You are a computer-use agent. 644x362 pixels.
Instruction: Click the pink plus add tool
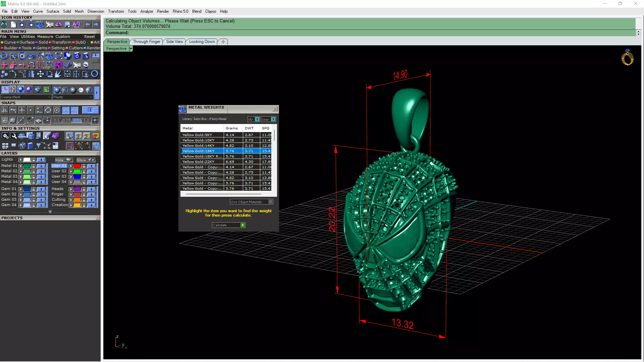(x=4, y=65)
